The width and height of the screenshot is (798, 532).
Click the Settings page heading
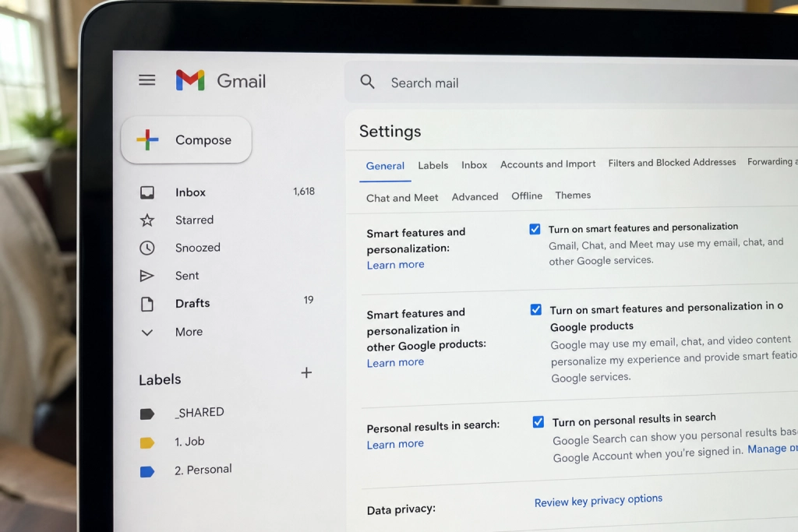click(x=390, y=131)
